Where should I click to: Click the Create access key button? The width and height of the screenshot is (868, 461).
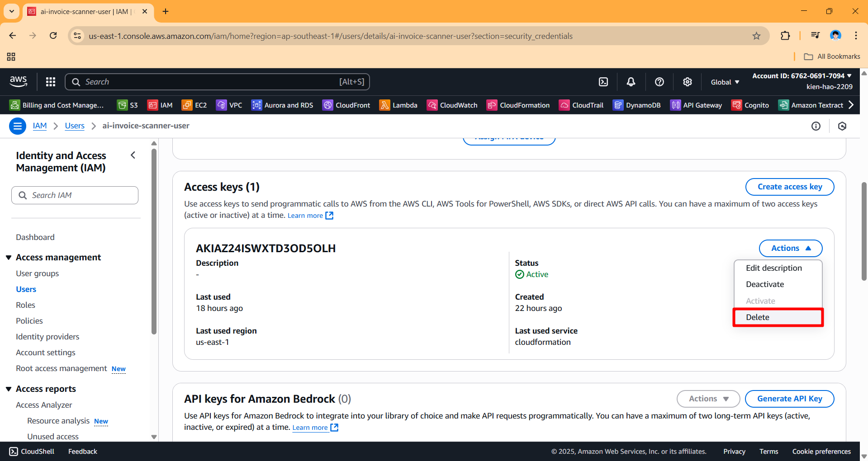pyautogui.click(x=789, y=187)
